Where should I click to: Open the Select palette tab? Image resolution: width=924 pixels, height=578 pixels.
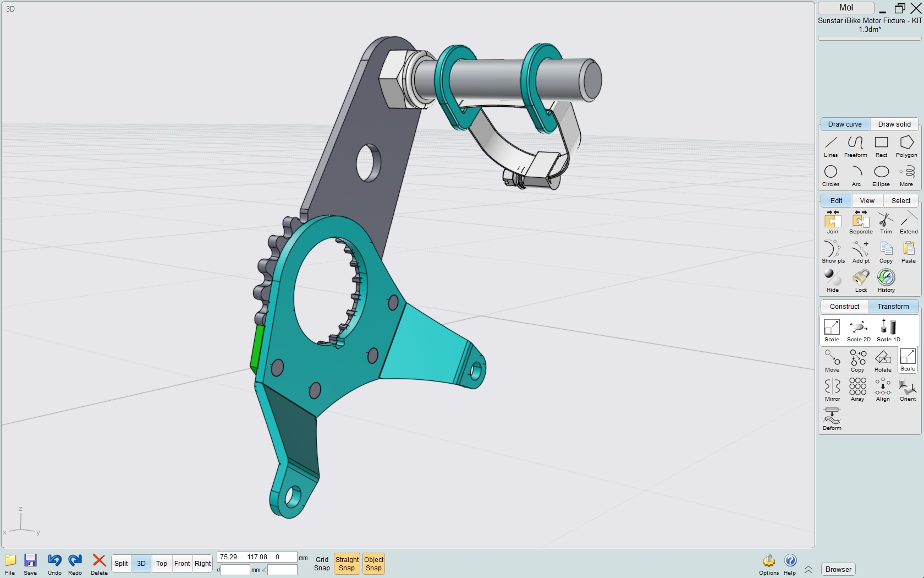tap(901, 201)
